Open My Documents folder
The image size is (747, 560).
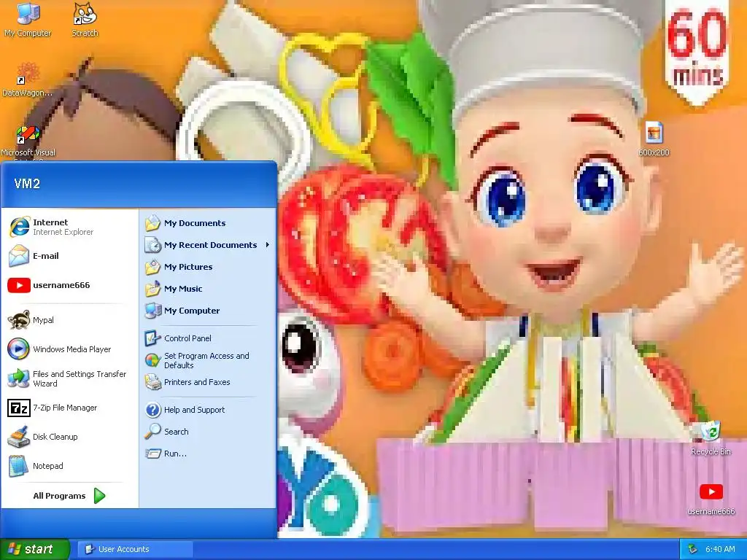(x=208, y=223)
